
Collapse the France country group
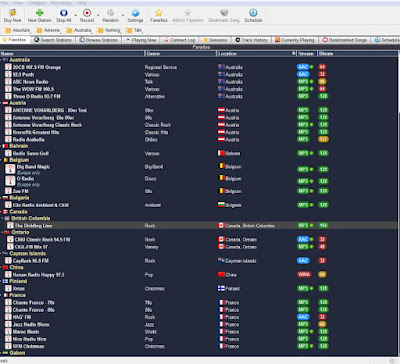1,295
